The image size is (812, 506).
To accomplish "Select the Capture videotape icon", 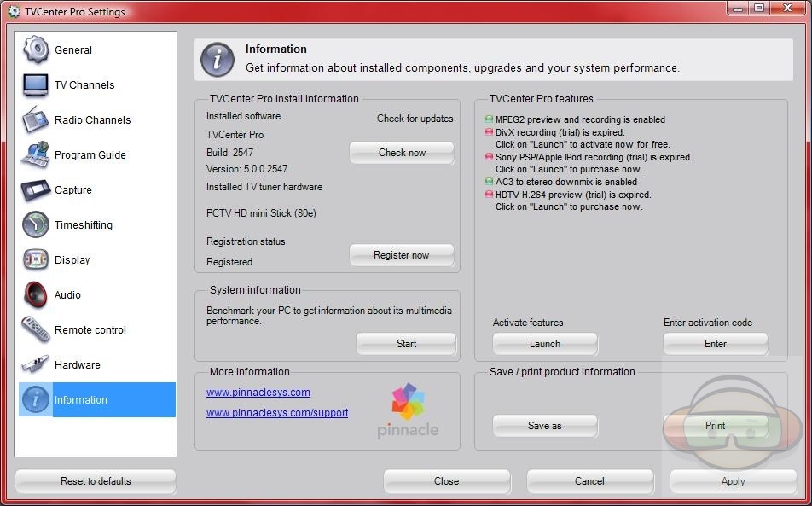I will [36, 189].
